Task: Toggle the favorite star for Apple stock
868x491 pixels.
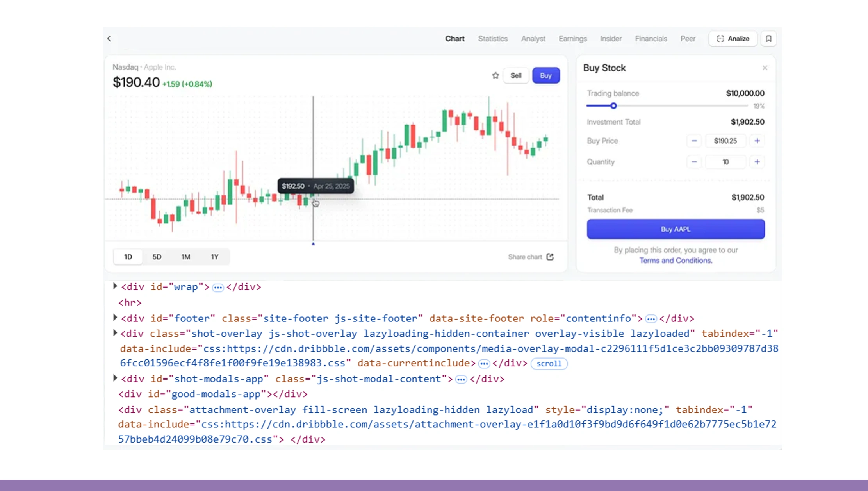Action: point(495,75)
